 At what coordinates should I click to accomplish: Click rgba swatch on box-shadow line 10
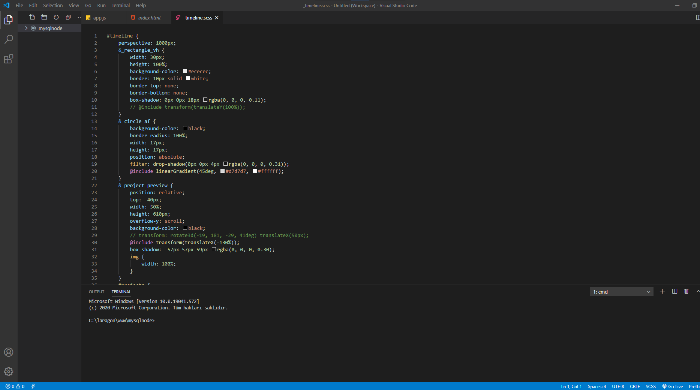(x=205, y=100)
